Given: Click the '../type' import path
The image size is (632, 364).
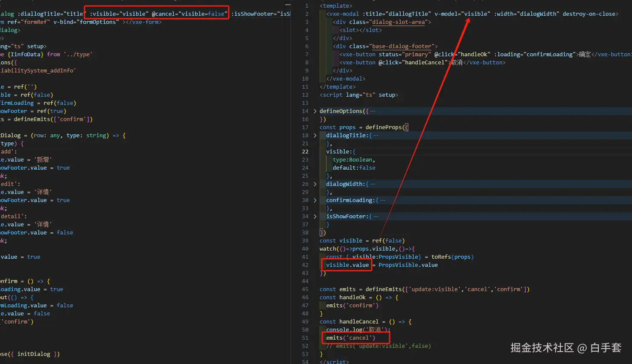Looking at the screenshot, I should click(78, 55).
